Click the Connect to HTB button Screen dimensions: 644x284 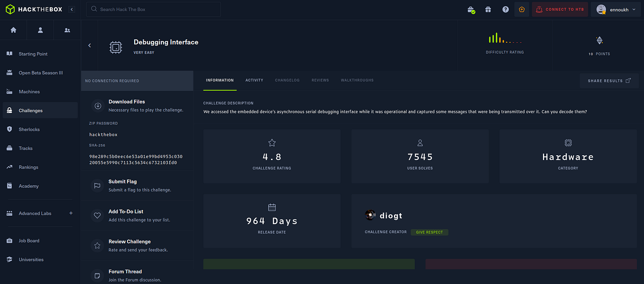click(560, 9)
